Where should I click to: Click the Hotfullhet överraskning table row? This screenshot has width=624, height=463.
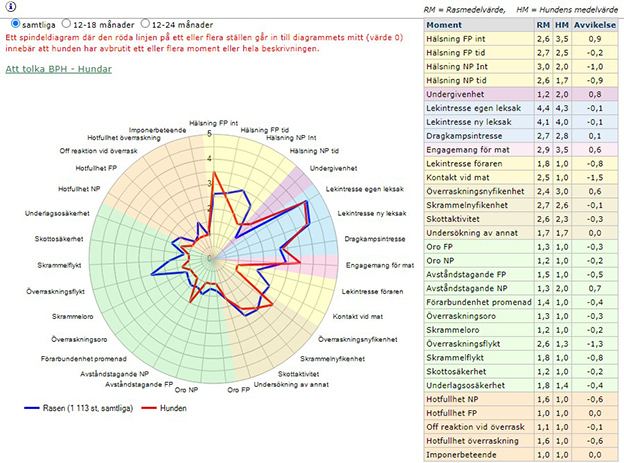521,441
